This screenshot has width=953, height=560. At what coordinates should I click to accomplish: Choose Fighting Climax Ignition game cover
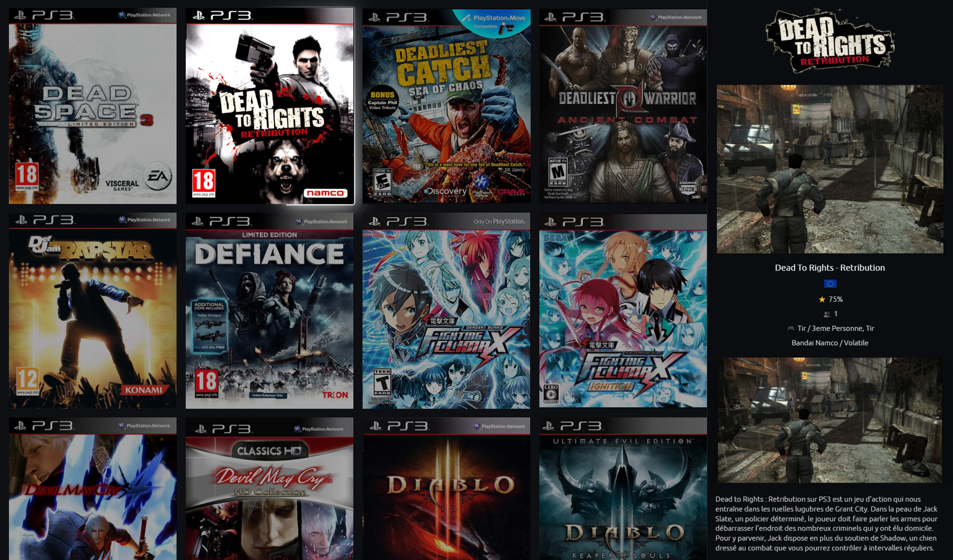(623, 311)
